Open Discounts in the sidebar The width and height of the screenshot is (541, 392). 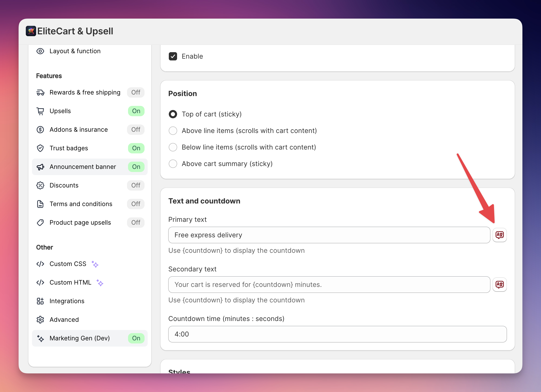pos(64,185)
